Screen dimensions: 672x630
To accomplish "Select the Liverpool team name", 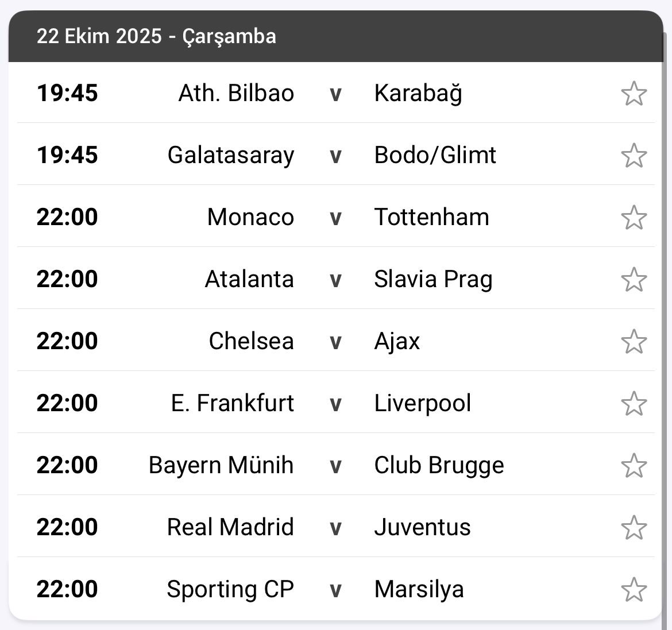I will [x=422, y=403].
